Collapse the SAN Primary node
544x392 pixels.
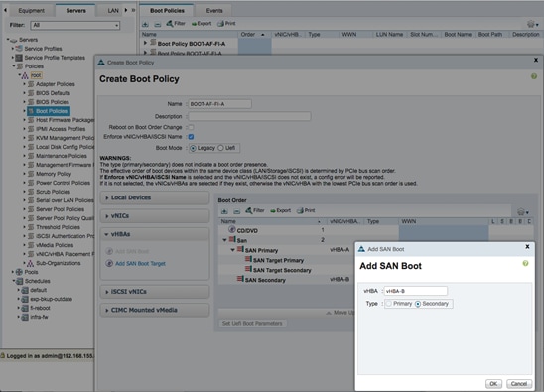[x=233, y=250]
